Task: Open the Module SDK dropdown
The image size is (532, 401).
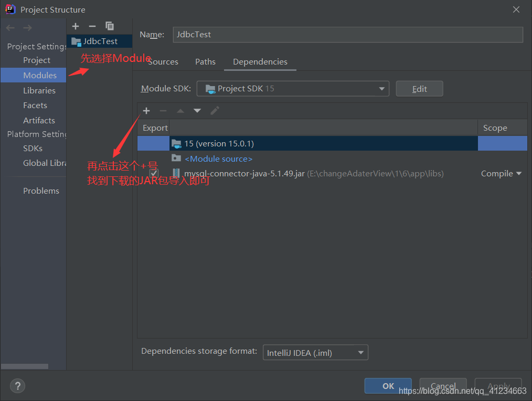Action: (293, 89)
